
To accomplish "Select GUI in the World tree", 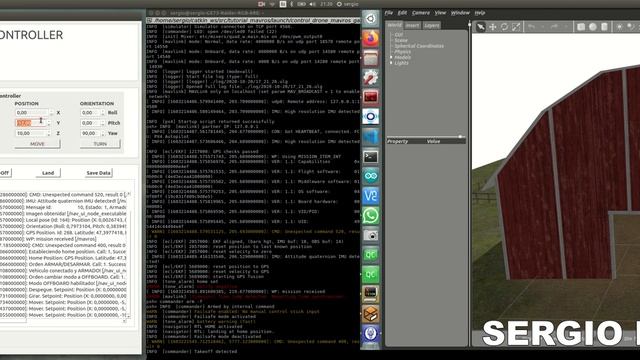I will (398, 35).
